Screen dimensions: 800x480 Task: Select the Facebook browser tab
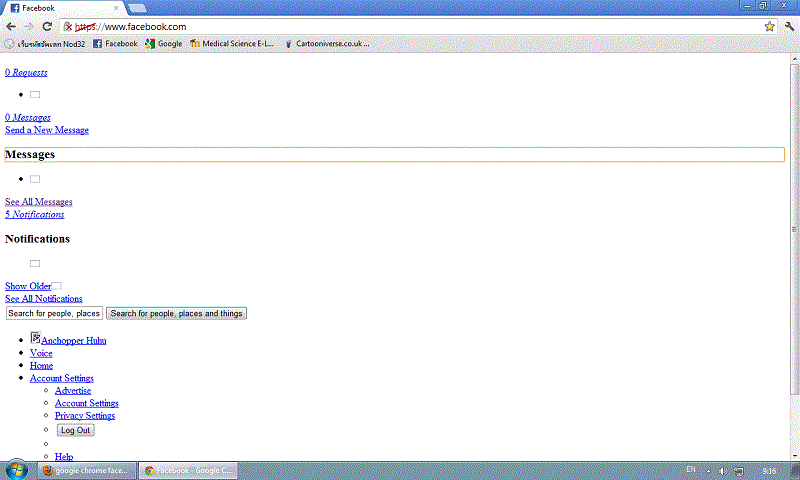[x=63, y=8]
